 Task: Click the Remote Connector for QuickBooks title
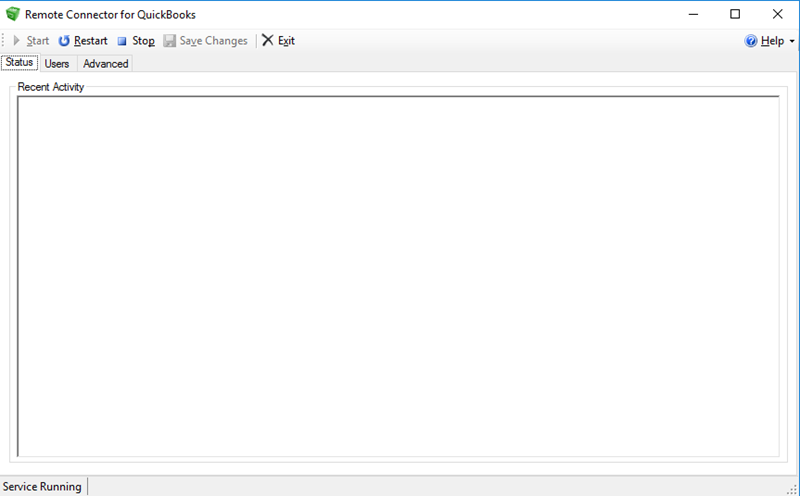tap(110, 14)
